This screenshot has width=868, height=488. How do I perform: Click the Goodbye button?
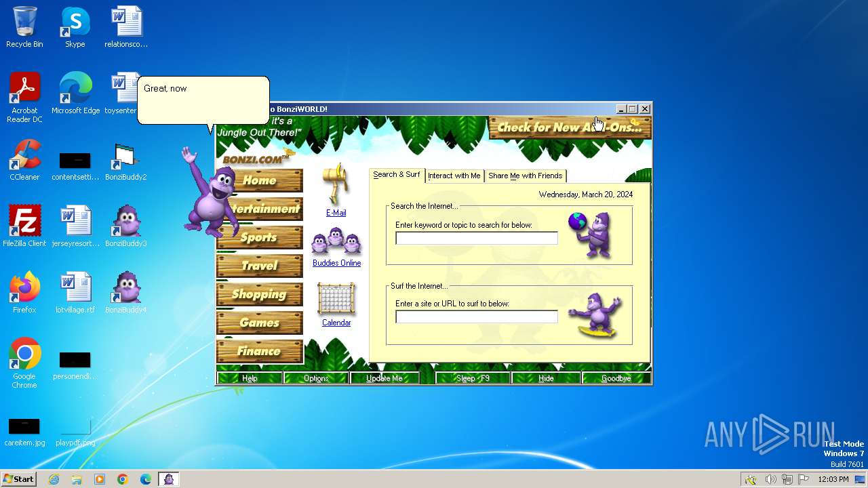point(616,378)
